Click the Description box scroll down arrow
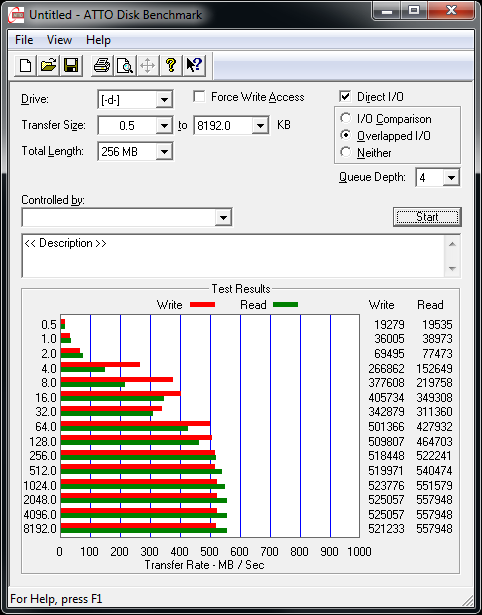Screen dimensions: 482x615 click(452, 269)
